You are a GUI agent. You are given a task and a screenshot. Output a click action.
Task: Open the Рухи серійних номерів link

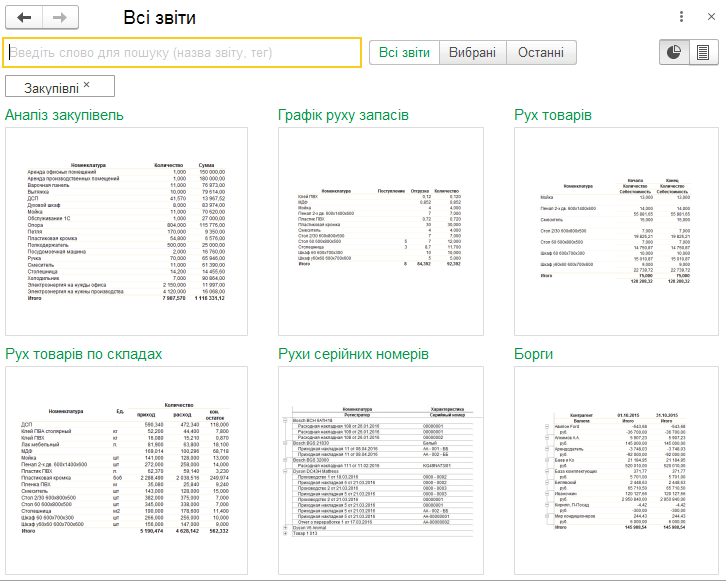(353, 354)
